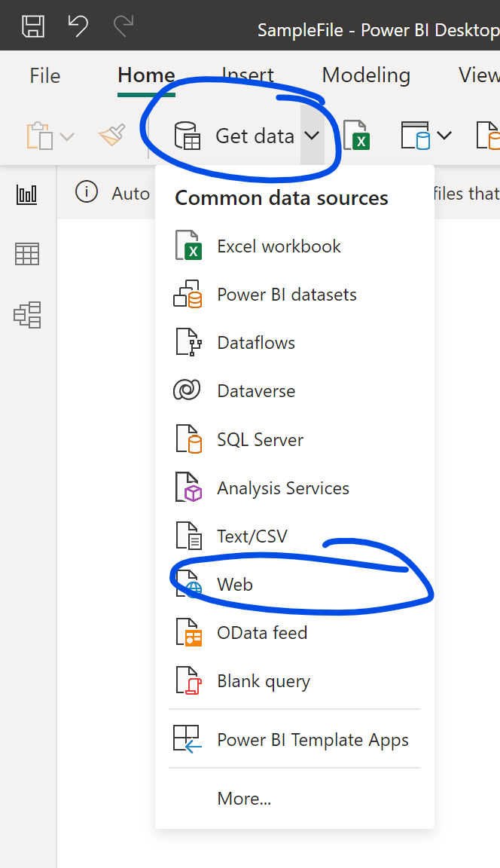Choose OData feed entry

[x=294, y=633]
